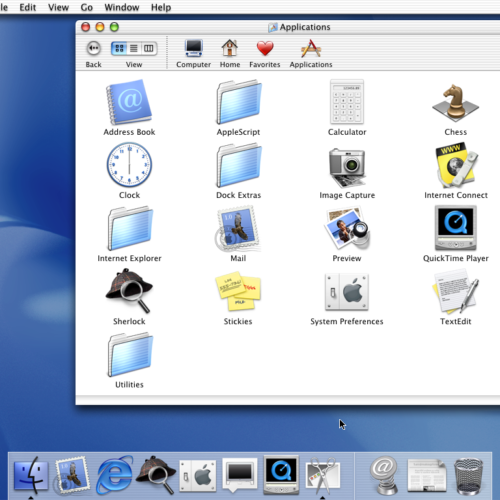Click the scissors Grab icon in Dock

pos(323,475)
